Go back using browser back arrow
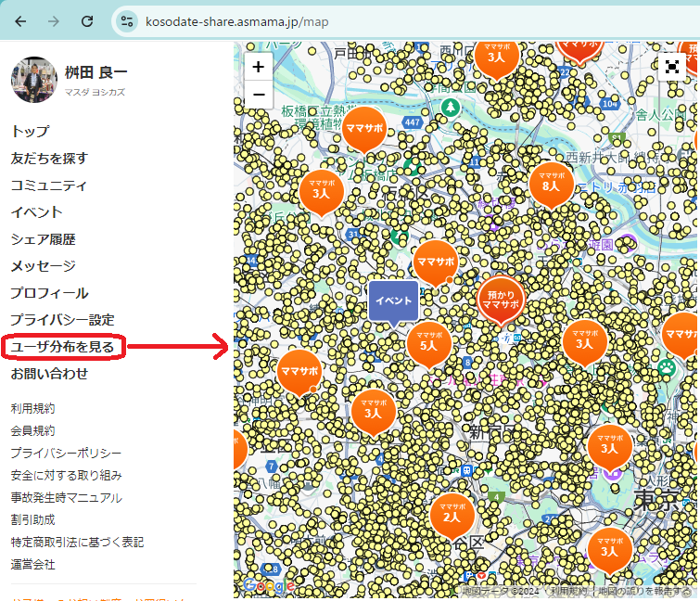The image size is (700, 601). (x=20, y=20)
